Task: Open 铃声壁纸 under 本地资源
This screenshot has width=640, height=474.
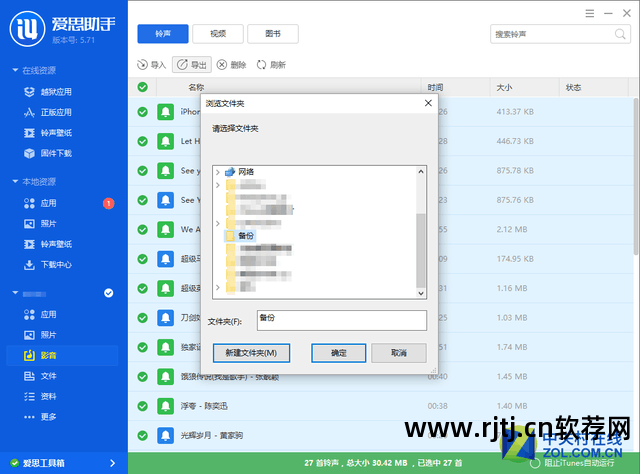Action: pos(48,244)
